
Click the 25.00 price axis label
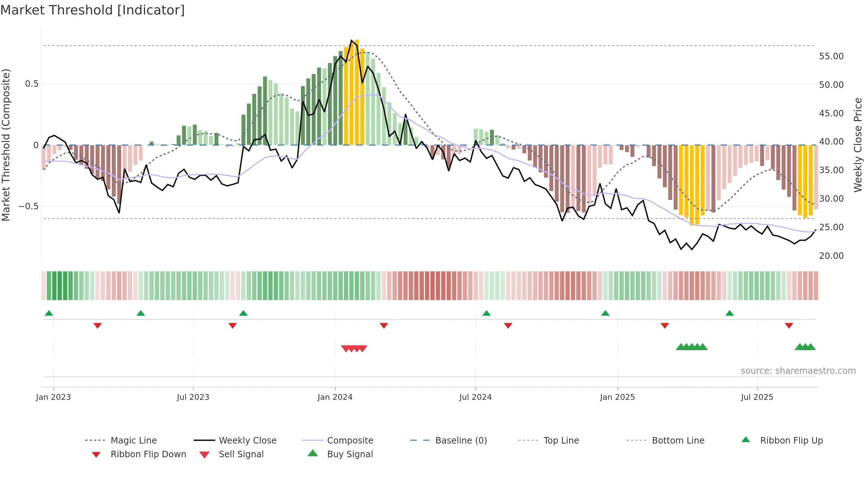click(831, 227)
